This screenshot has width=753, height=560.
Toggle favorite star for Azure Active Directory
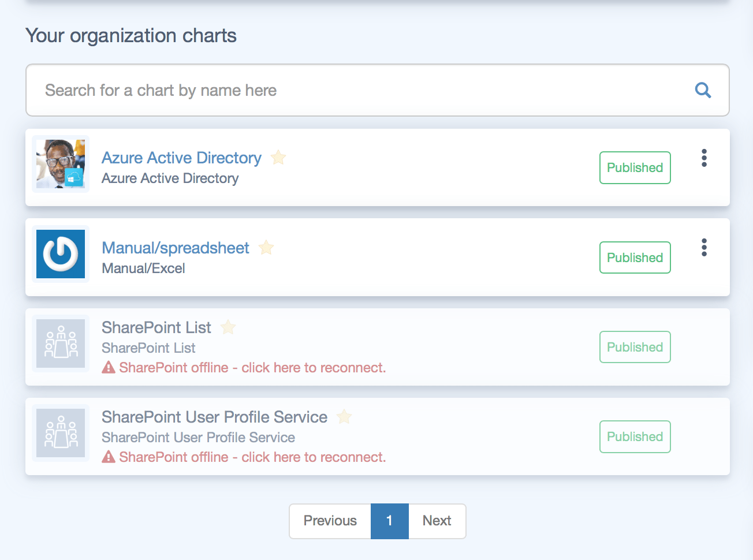coord(278,157)
